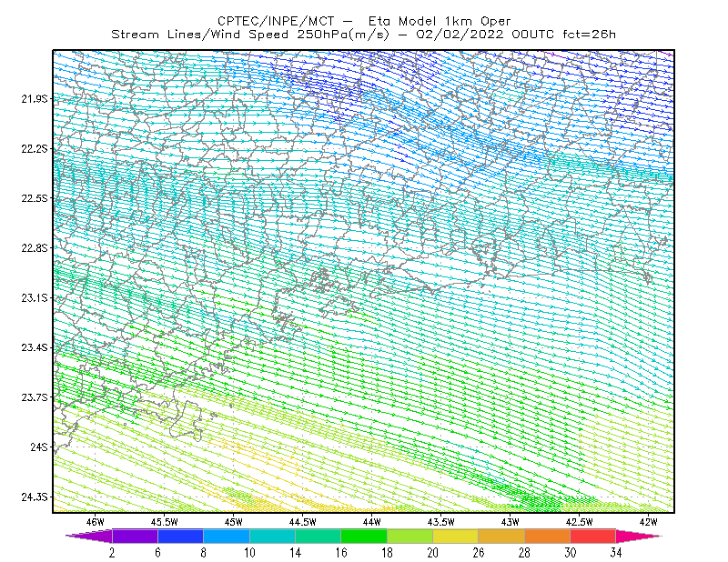
Task: Click the latitude label 23.7S
Action: click(35, 397)
